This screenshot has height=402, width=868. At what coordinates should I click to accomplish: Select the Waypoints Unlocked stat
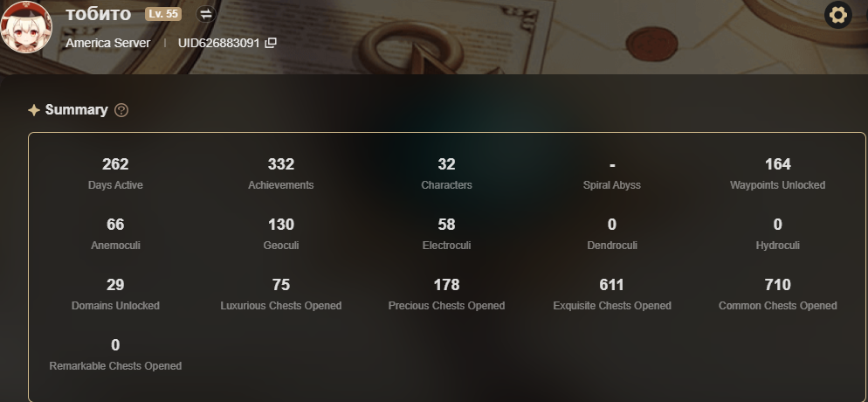(x=777, y=174)
